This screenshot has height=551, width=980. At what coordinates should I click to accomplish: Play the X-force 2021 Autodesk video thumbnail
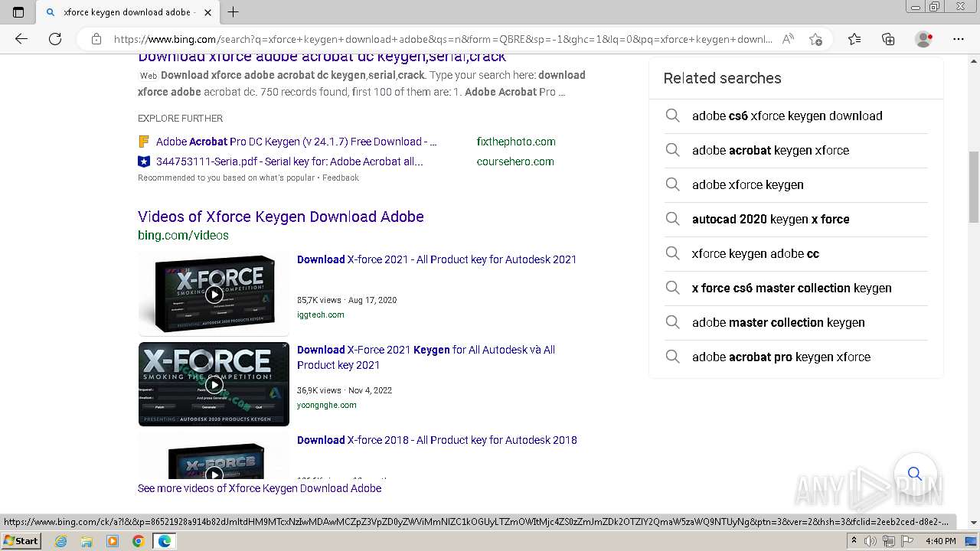[x=214, y=293]
